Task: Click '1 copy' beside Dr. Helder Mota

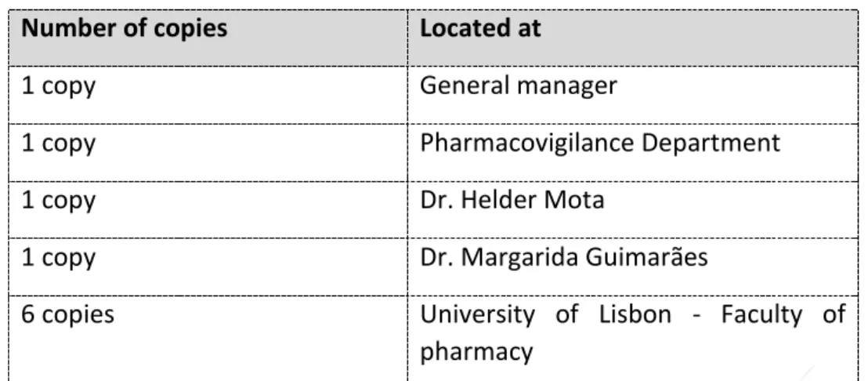Action: point(58,201)
